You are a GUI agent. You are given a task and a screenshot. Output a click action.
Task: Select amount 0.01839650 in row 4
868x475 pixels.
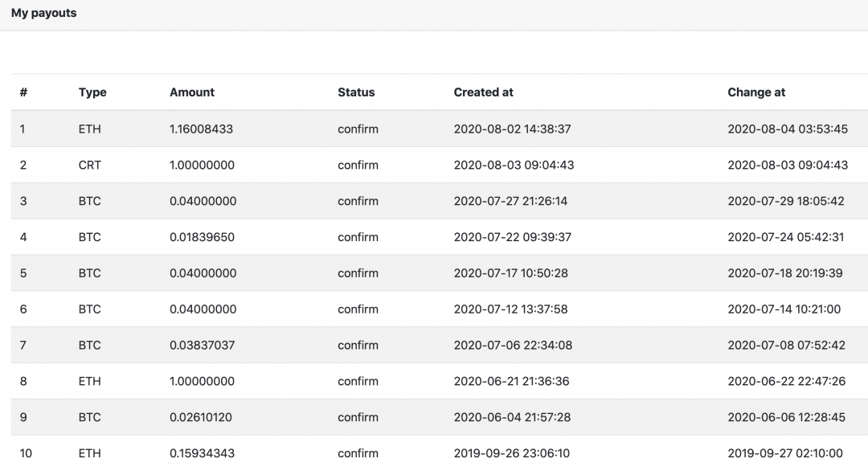tap(202, 237)
